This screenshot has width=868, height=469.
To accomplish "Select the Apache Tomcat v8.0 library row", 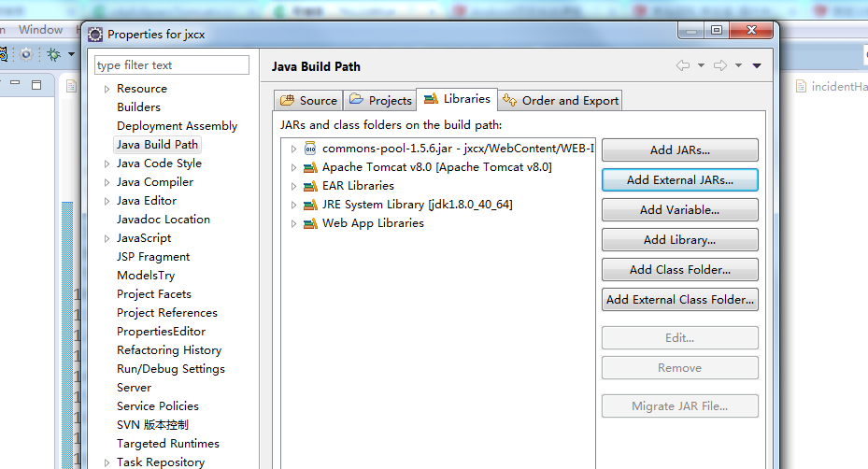I will point(436,167).
